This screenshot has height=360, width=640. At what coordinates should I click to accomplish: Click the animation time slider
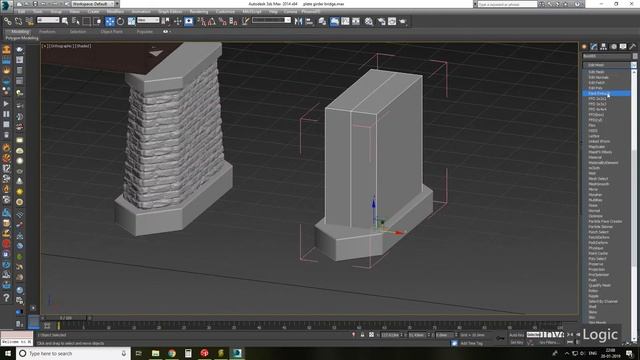65,318
